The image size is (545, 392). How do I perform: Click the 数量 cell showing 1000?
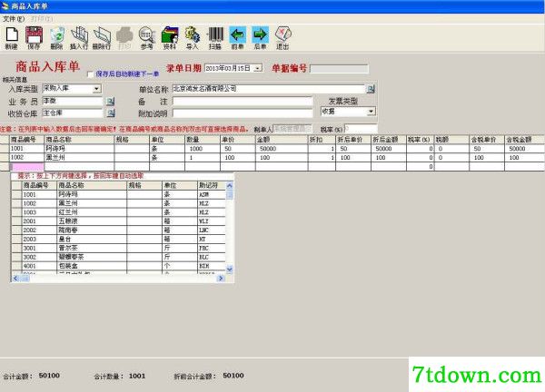pos(203,149)
